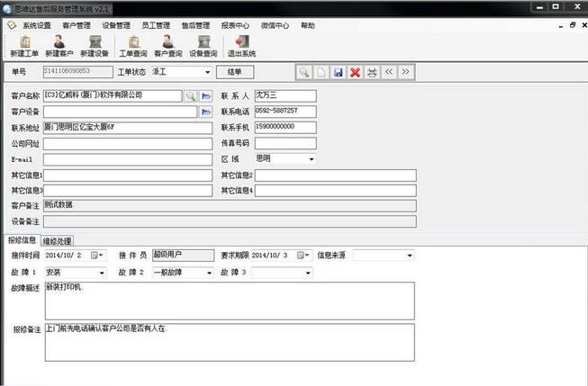The image size is (588, 386).
Task: Click the 客户备注 field showing 测试数据
Action: (230, 206)
